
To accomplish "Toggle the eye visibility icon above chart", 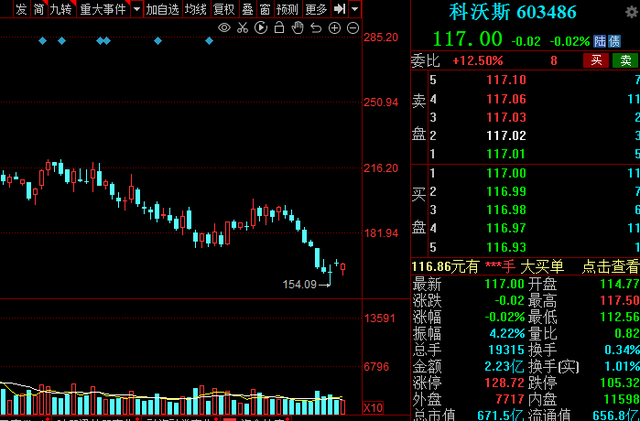I will [224, 28].
